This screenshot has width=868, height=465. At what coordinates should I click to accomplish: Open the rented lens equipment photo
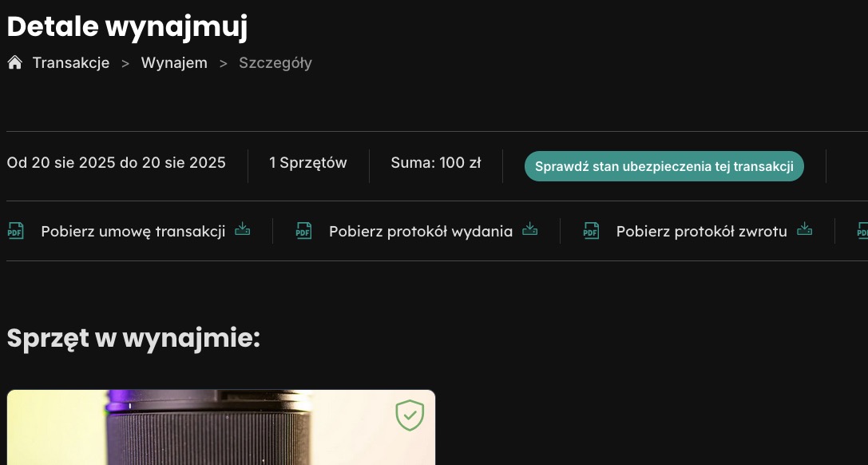pos(220,431)
